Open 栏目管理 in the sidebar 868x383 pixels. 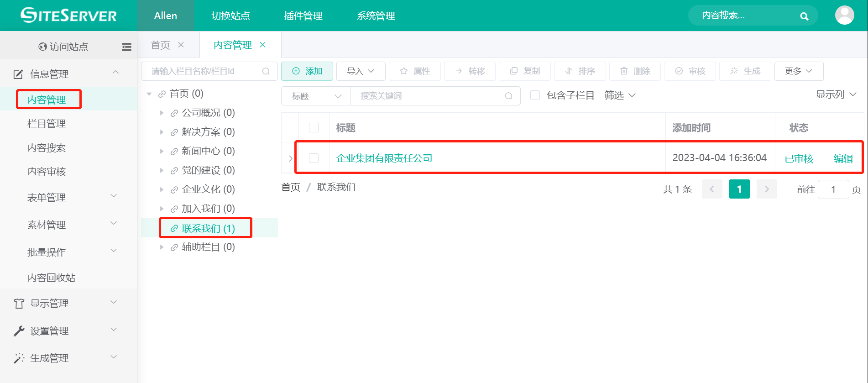(x=47, y=124)
